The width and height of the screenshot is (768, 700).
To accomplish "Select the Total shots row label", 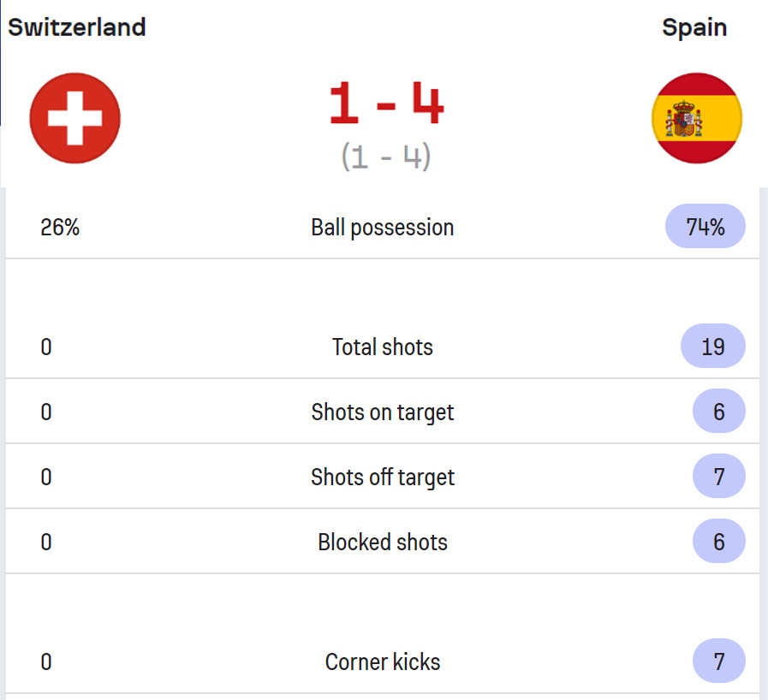I will 383,347.
